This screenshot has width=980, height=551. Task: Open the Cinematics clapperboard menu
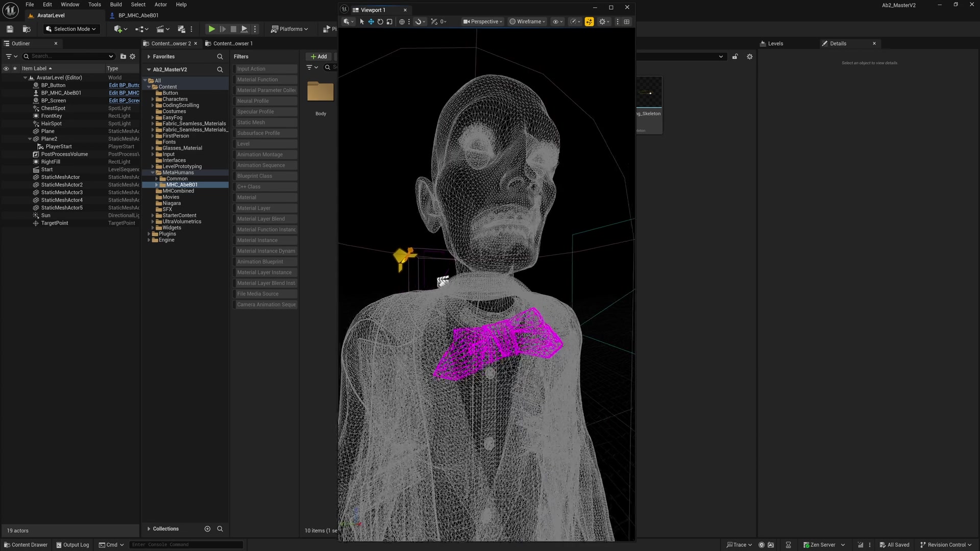click(x=163, y=29)
